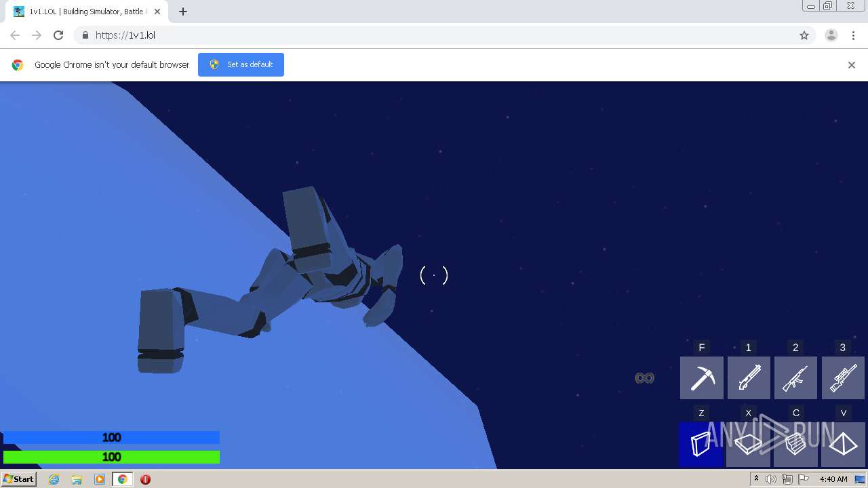The height and width of the screenshot is (488, 868).
Task: Open the network tray icon
Action: [787, 479]
